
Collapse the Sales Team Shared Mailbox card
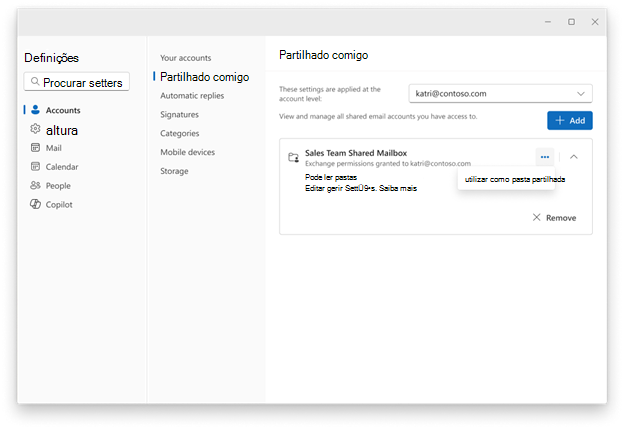tap(573, 157)
